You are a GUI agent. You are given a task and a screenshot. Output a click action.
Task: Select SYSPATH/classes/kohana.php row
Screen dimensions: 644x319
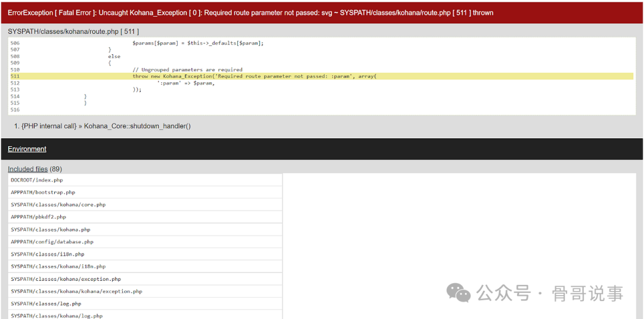click(145, 230)
